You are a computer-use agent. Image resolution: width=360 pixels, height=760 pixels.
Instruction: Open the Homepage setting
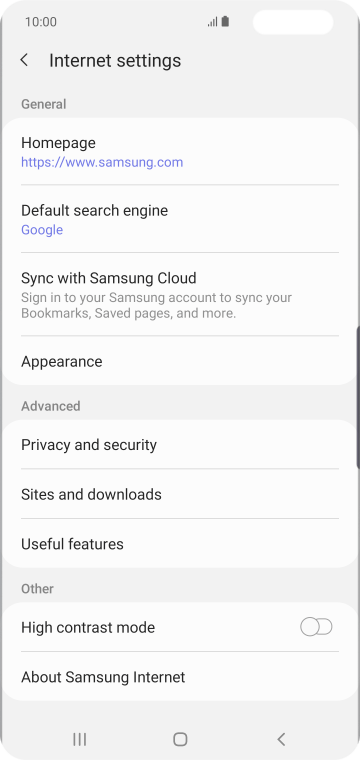coord(180,152)
